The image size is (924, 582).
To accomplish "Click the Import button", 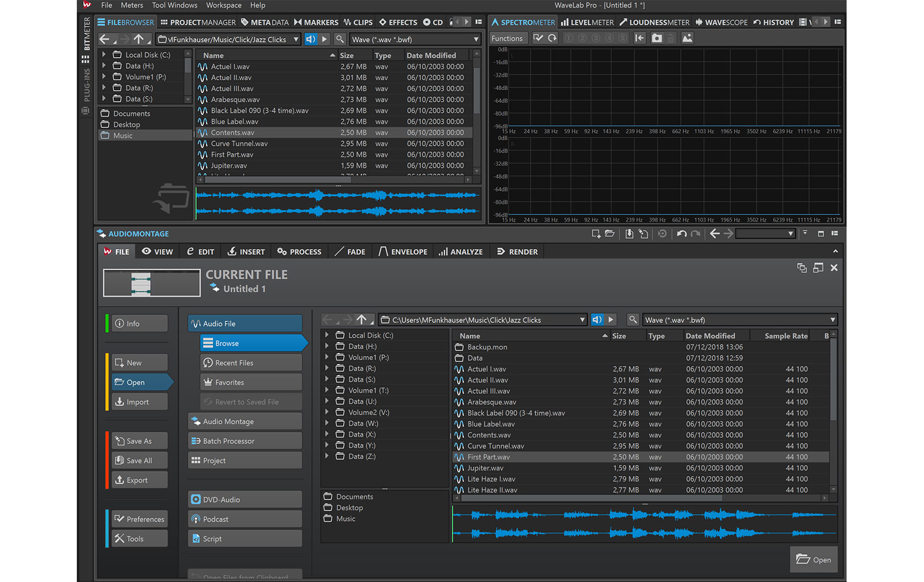I will [140, 402].
